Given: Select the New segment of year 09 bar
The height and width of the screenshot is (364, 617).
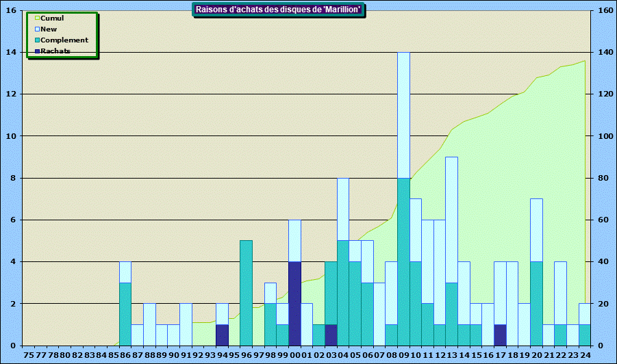Looking at the screenshot, I should [404, 115].
